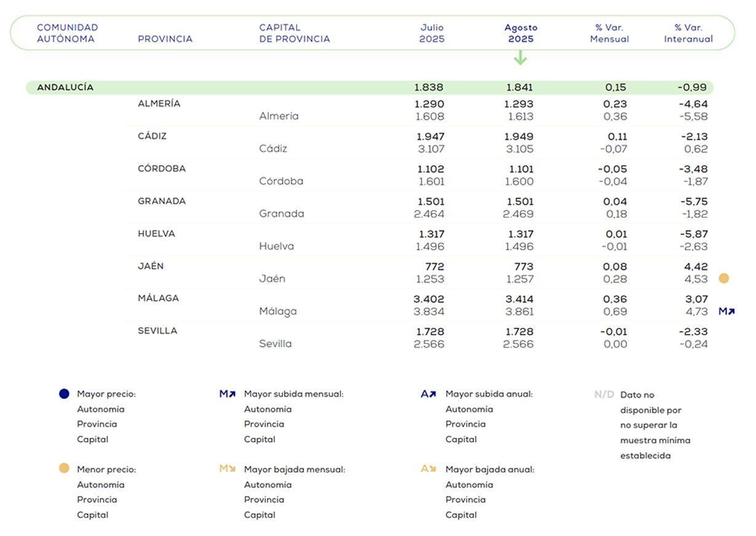Select the yellow 'Menor precio' legend circle
This screenshot has width=756, height=536.
click(64, 469)
